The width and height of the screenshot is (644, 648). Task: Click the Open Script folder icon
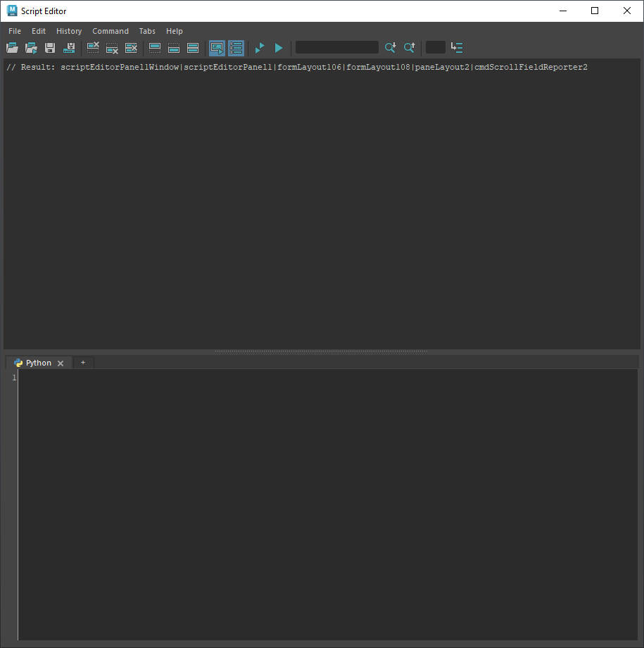12,48
